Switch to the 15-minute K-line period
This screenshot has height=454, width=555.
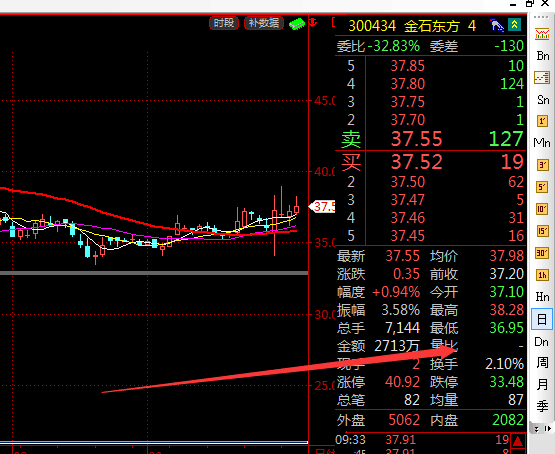click(542, 231)
